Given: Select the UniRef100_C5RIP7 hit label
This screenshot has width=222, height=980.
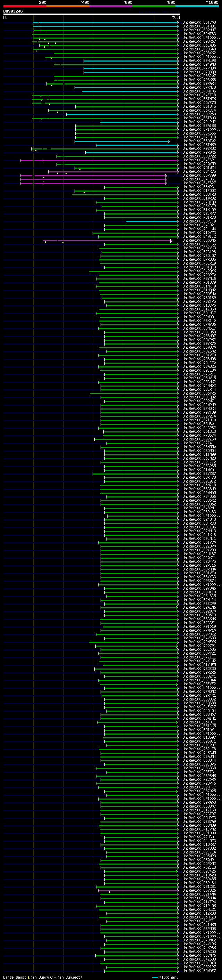Looking at the screenshot, I should click(199, 967).
